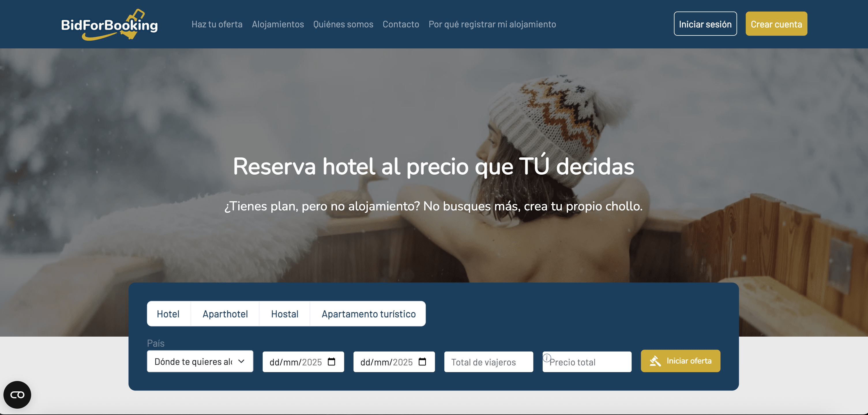Click the Total de viajeros input field

(x=488, y=362)
